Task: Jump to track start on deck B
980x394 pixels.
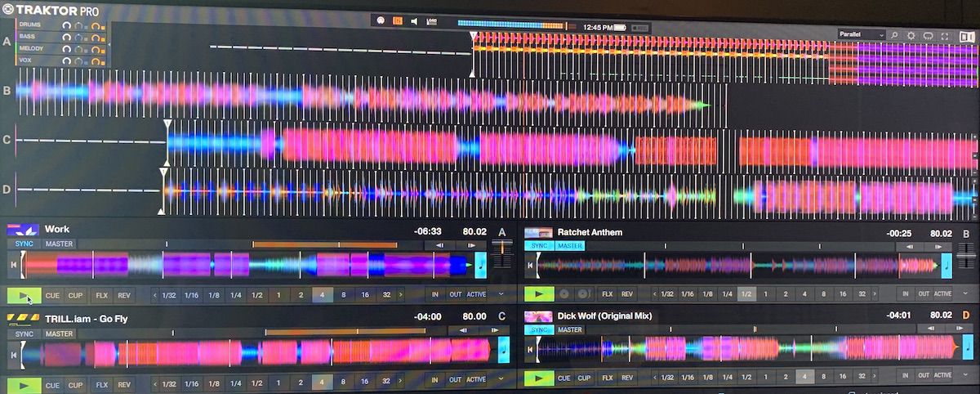Action: point(530,265)
